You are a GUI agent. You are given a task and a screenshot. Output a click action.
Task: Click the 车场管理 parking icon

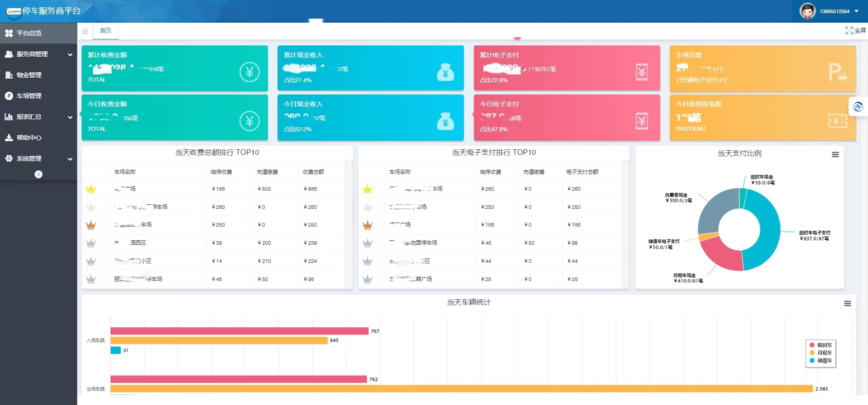pos(9,96)
